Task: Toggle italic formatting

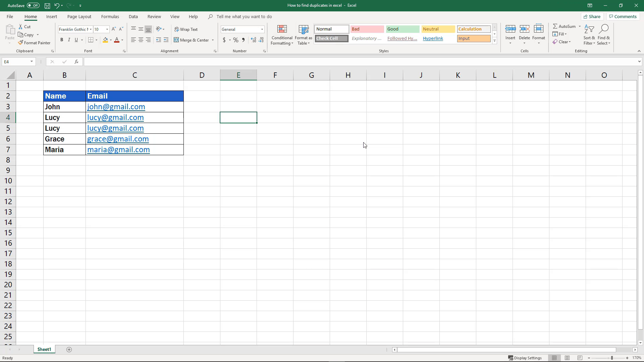Action: 69,40
